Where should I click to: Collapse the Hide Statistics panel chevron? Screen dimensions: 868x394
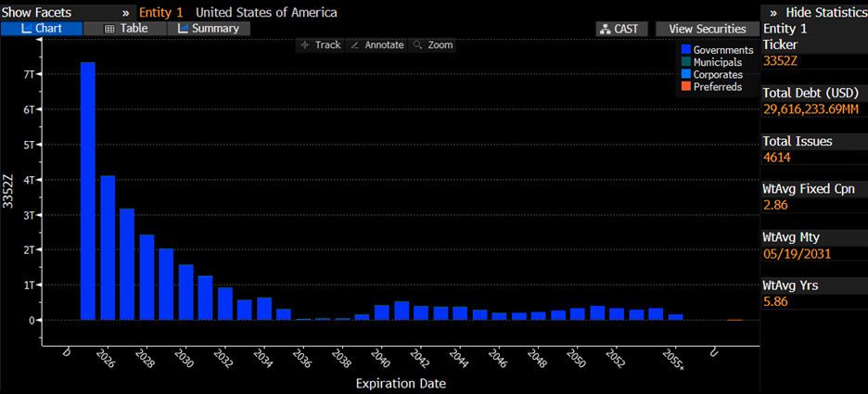pyautogui.click(x=773, y=12)
